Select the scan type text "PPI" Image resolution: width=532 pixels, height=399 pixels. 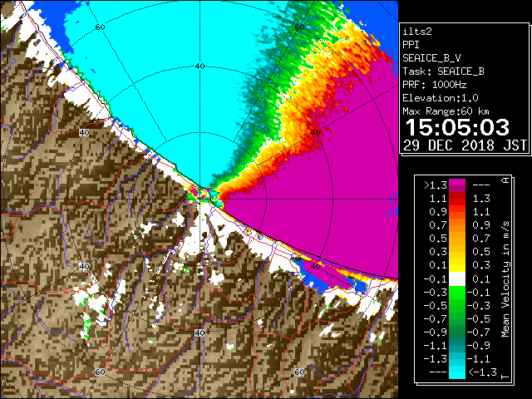[411, 45]
